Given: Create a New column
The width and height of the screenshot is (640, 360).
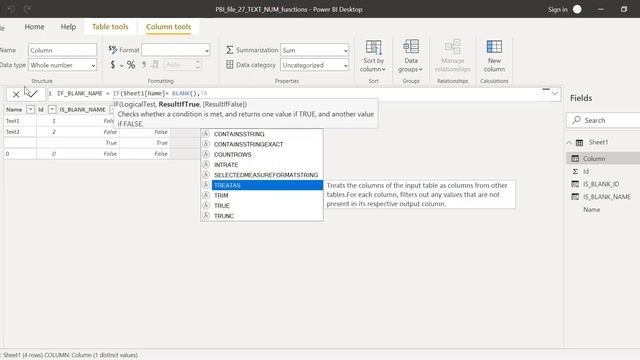Looking at the screenshot, I should [494, 56].
